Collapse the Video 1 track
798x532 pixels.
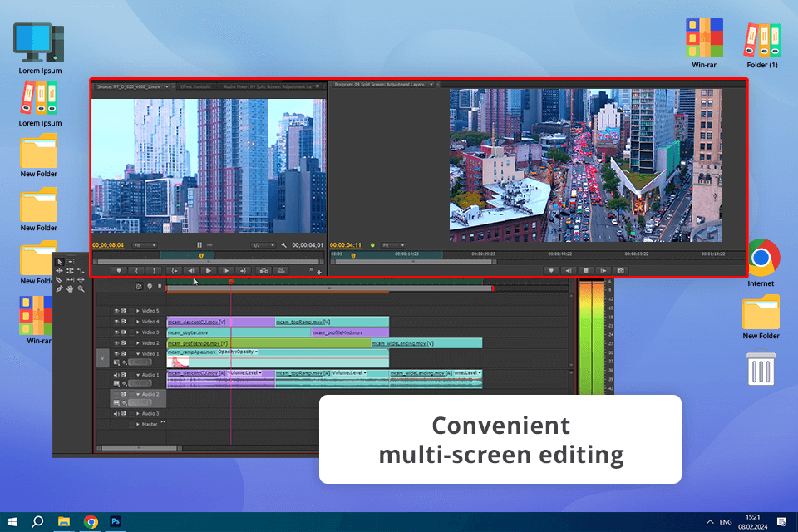(x=138, y=354)
